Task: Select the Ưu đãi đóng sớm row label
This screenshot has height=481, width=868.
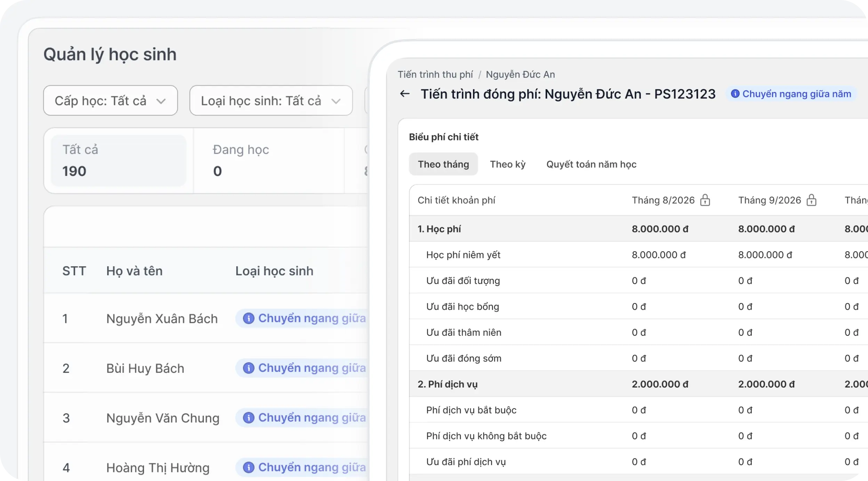Action: 464,358
